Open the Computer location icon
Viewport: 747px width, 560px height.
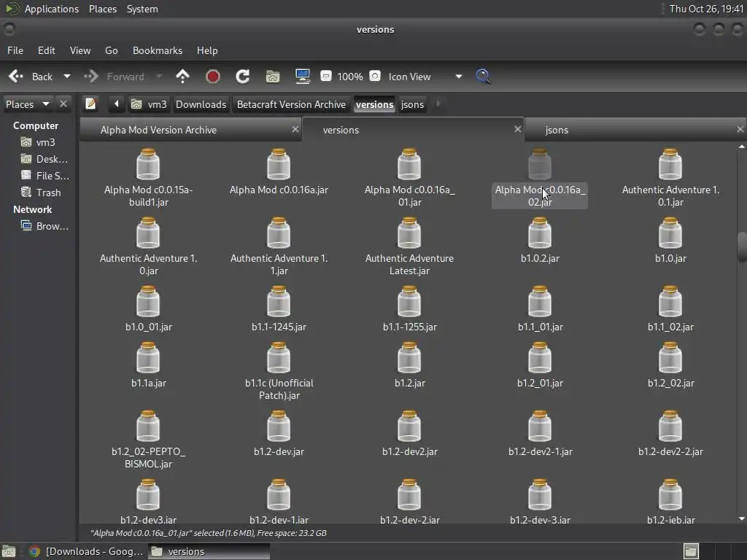pyautogui.click(x=303, y=77)
